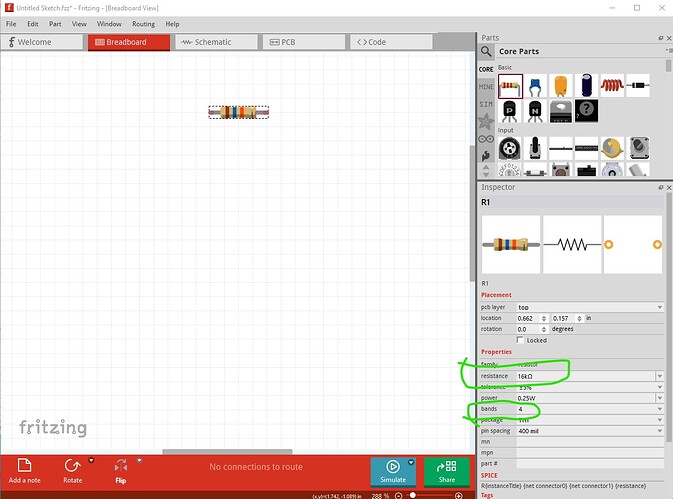Viewport: 673px width, 499px height.
Task: Open the Arduino parts bin
Action: click(485, 138)
